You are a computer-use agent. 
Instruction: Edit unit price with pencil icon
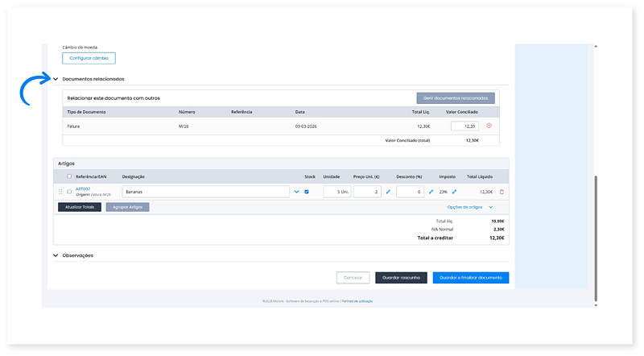(388, 192)
